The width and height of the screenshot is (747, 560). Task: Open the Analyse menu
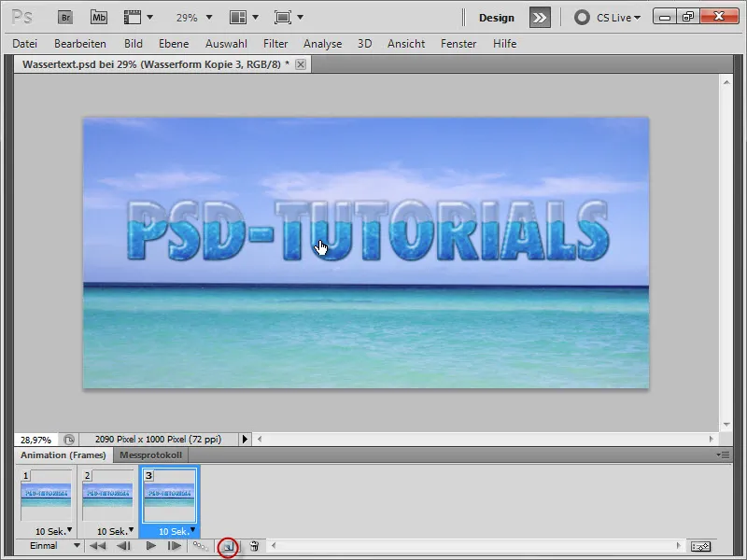[x=323, y=44]
